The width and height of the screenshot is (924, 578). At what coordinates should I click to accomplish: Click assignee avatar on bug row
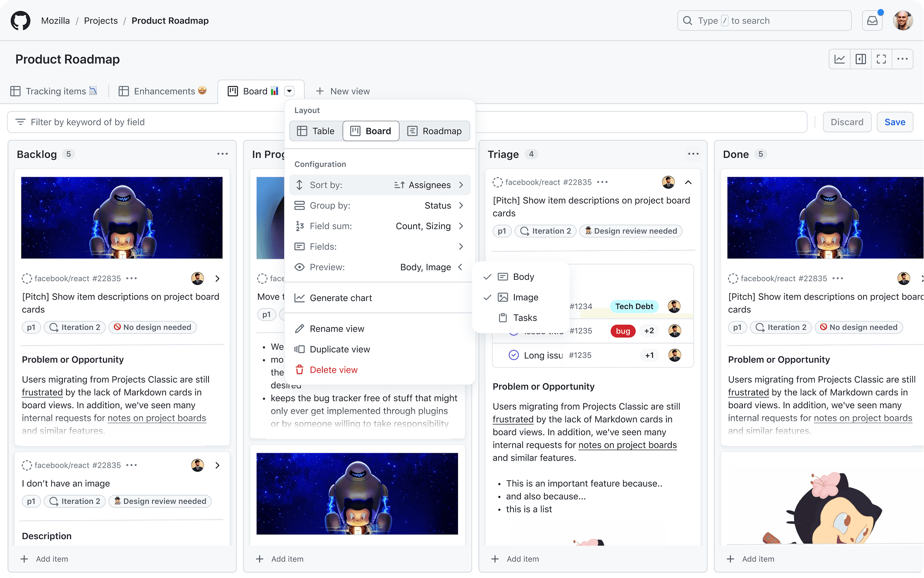pyautogui.click(x=675, y=331)
